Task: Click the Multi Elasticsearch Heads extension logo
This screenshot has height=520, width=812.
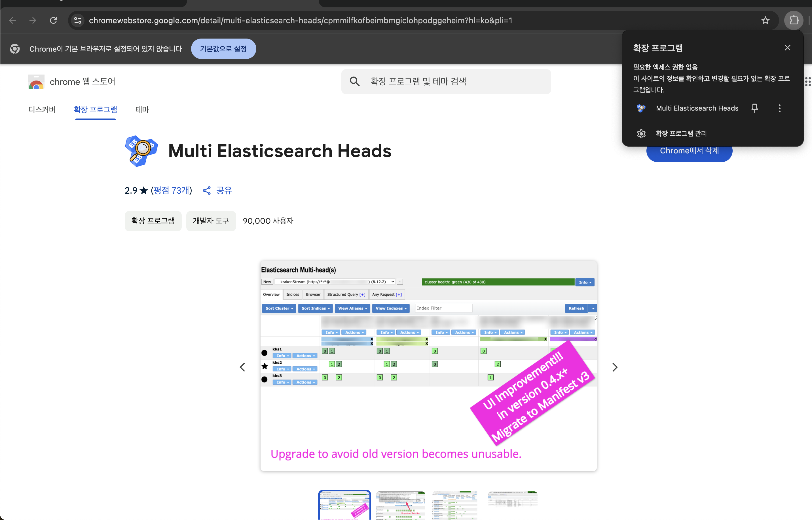Action: 141,151
